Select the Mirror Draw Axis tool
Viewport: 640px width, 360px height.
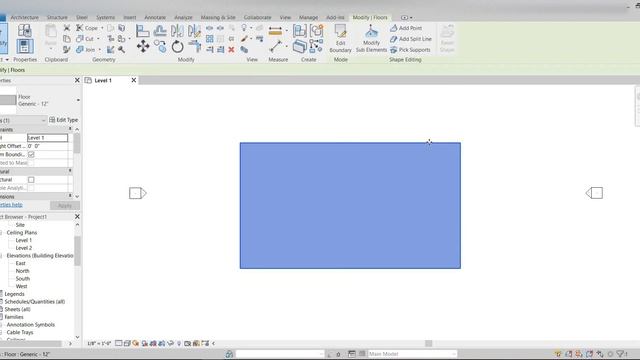click(194, 31)
